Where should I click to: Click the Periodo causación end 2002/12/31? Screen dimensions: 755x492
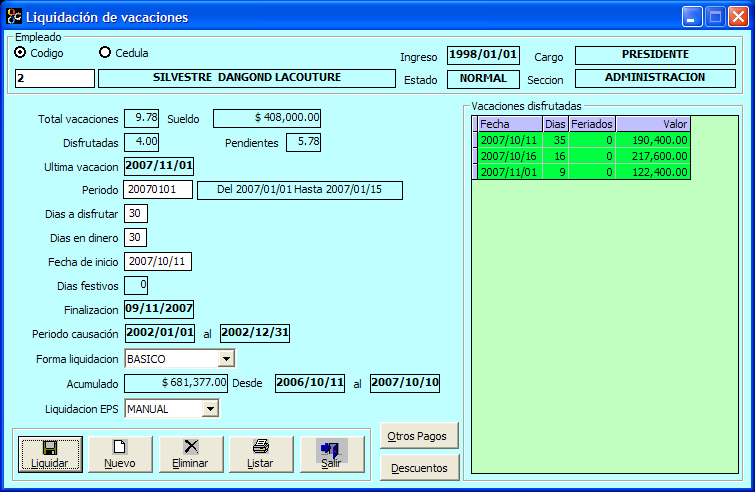[x=255, y=333]
